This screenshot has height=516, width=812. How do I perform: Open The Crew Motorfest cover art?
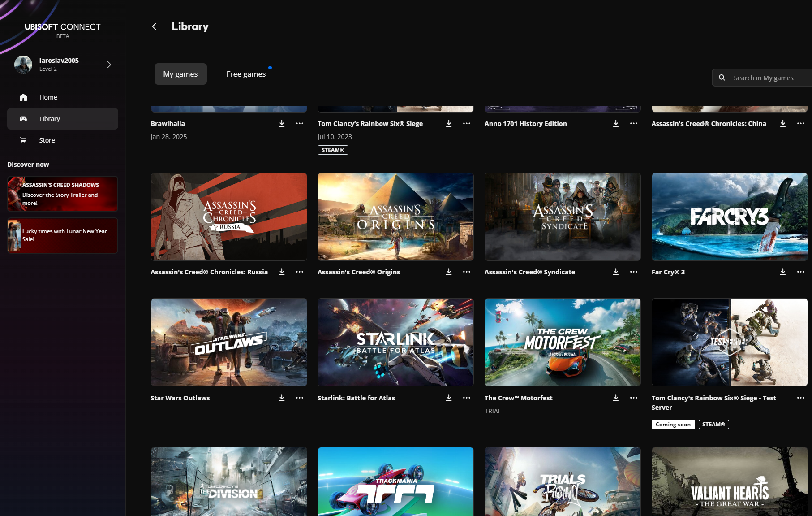pos(563,343)
